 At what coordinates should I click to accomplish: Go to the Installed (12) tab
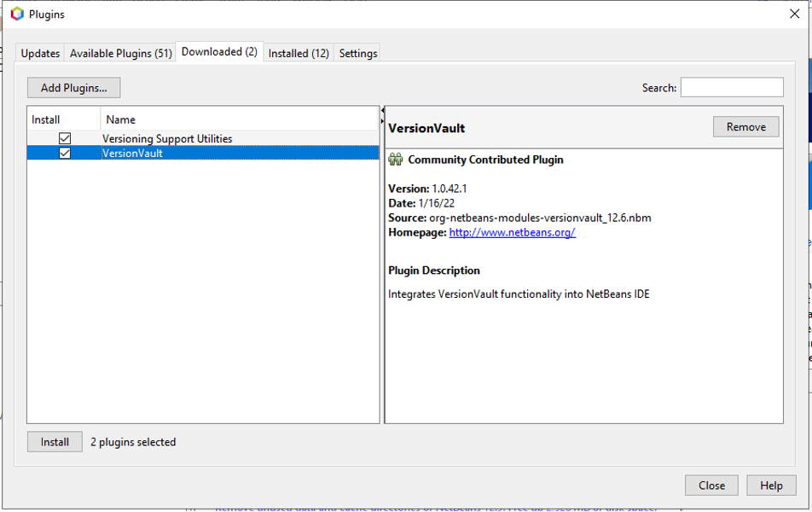point(299,53)
